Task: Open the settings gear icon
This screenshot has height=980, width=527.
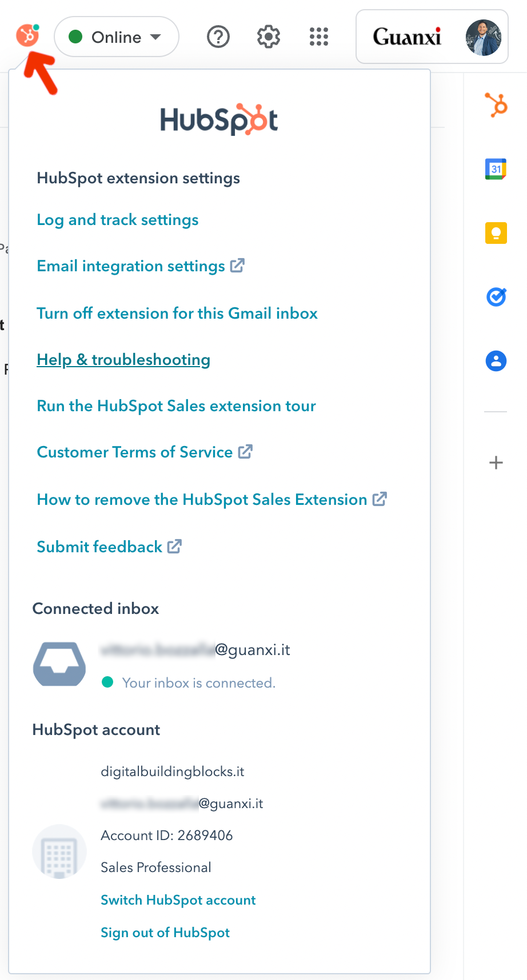Action: (268, 37)
